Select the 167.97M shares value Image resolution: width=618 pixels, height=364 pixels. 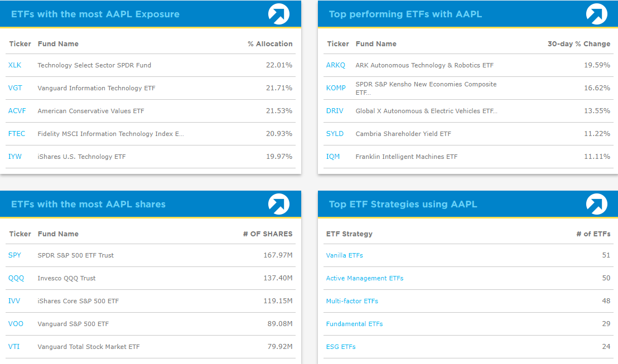click(278, 255)
